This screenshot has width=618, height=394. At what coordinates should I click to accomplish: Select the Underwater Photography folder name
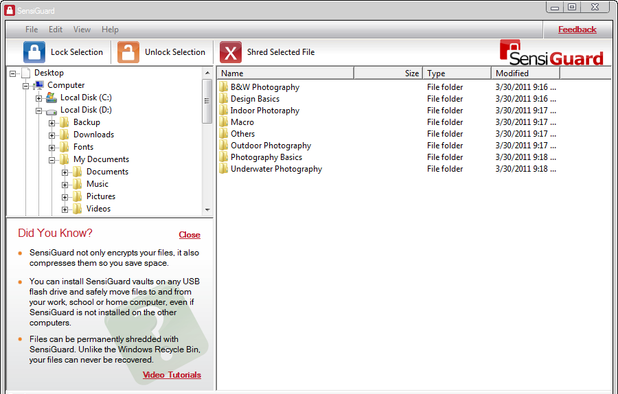point(276,169)
